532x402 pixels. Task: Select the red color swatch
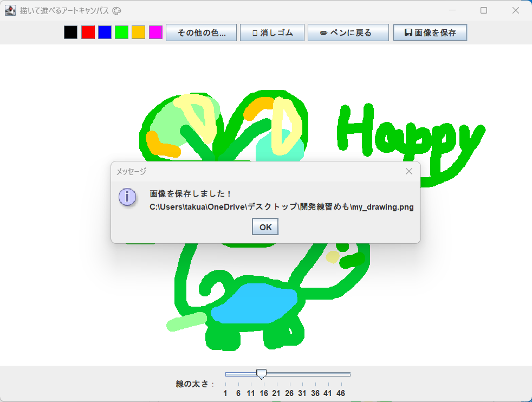(87, 32)
